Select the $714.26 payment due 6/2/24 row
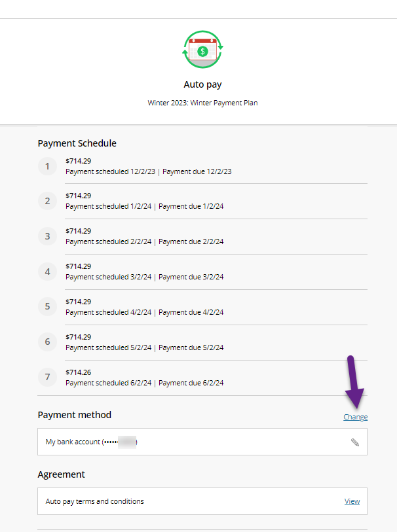397x532 pixels. pos(202,378)
